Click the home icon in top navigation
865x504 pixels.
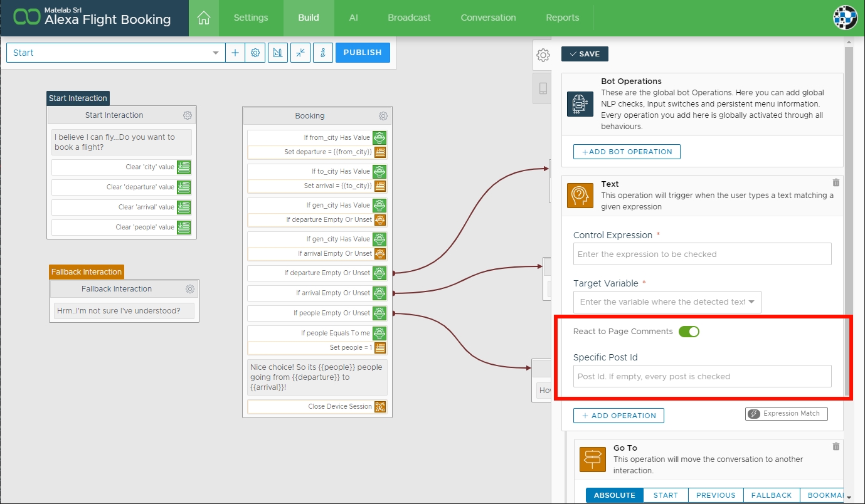coord(203,18)
